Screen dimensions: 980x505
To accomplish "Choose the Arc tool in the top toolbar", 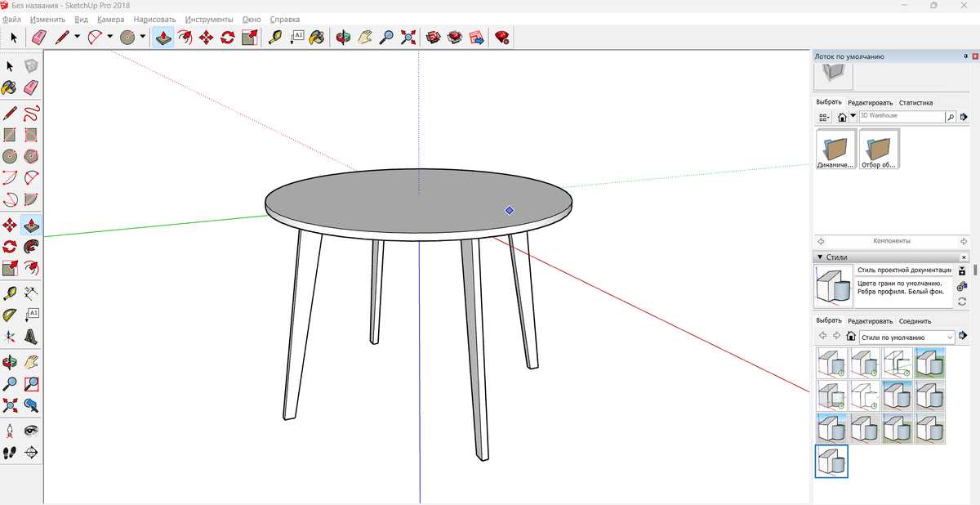I will [x=95, y=37].
